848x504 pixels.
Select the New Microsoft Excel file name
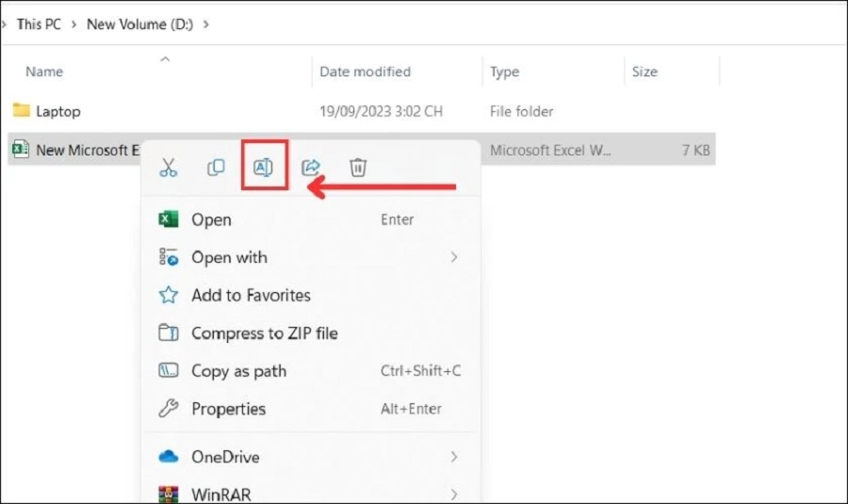click(88, 150)
